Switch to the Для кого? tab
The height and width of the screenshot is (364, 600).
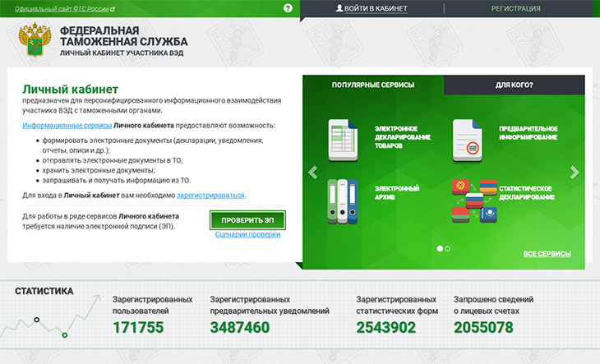514,85
